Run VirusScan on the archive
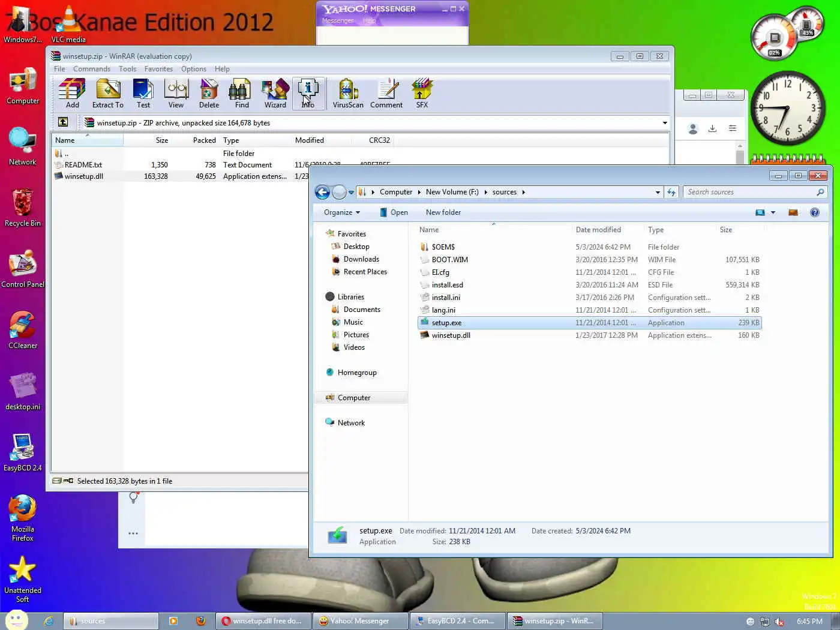Viewport: 840px width, 630px height. point(348,94)
